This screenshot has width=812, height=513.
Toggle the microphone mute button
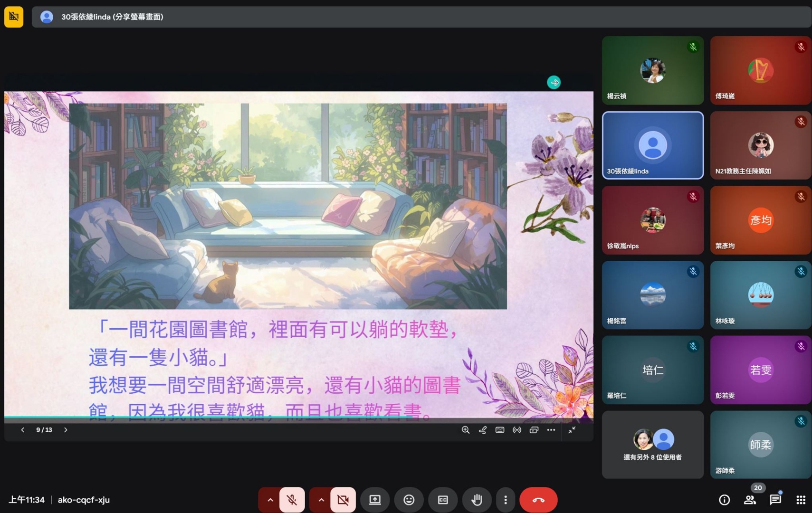(x=292, y=500)
